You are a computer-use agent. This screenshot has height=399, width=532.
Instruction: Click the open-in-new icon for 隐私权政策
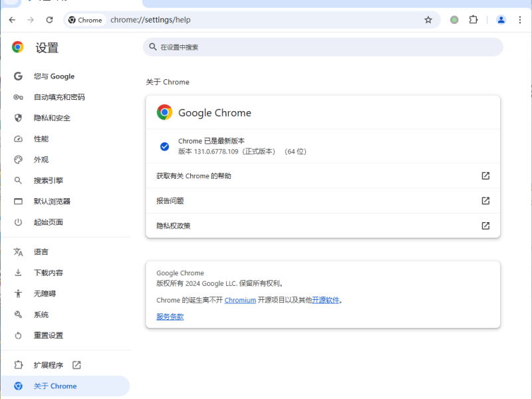pyautogui.click(x=485, y=225)
